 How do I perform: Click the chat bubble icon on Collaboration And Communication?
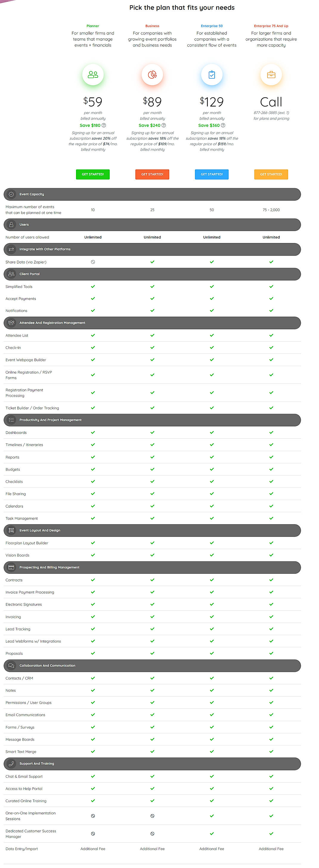tap(11, 666)
